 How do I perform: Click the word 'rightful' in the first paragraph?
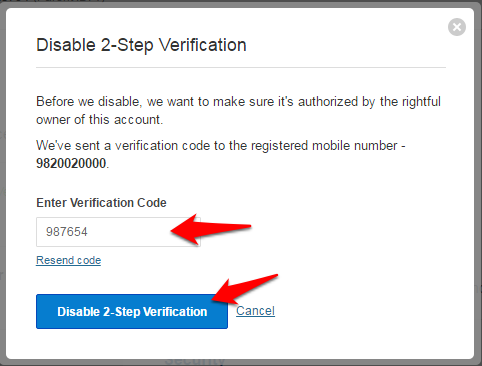pos(421,102)
